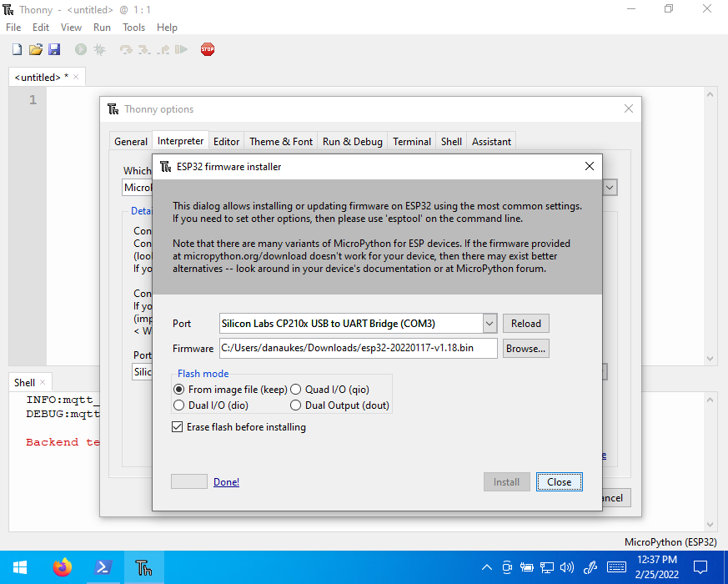Click the Firmware path input field
The image size is (728, 584).
tap(358, 348)
